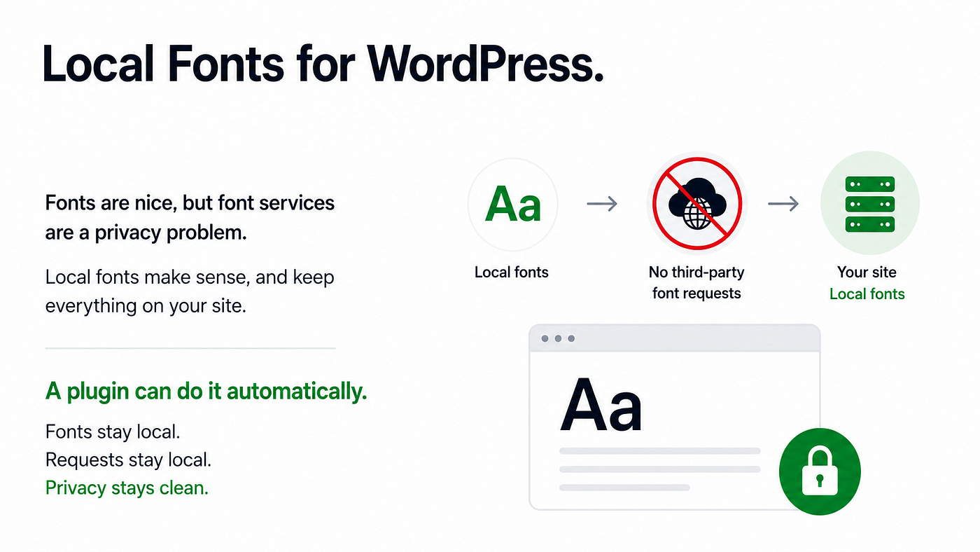Click the 'Requests stay local.' line
Viewport: 980px width, 552px height.
128,460
